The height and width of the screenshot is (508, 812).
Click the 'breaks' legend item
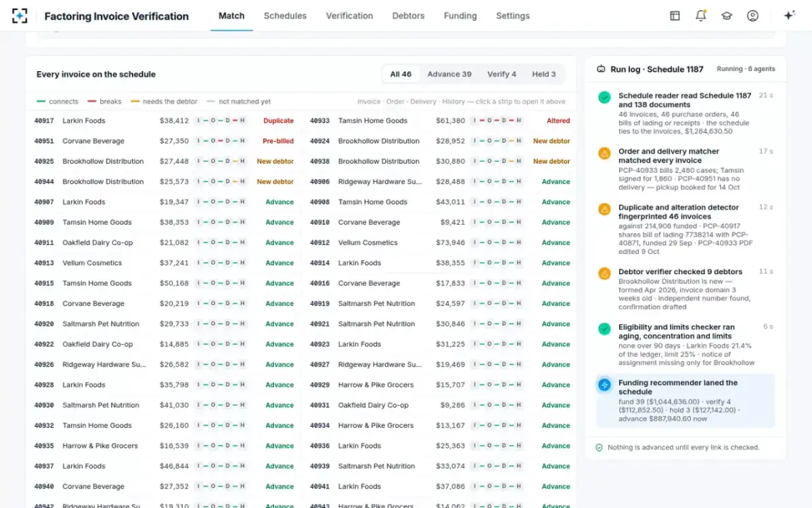(x=104, y=102)
